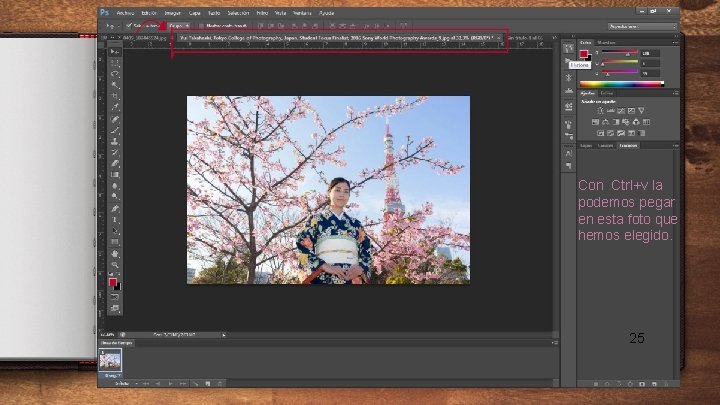Switch to the Trazados tab
The height and width of the screenshot is (405, 720).
click(x=628, y=146)
